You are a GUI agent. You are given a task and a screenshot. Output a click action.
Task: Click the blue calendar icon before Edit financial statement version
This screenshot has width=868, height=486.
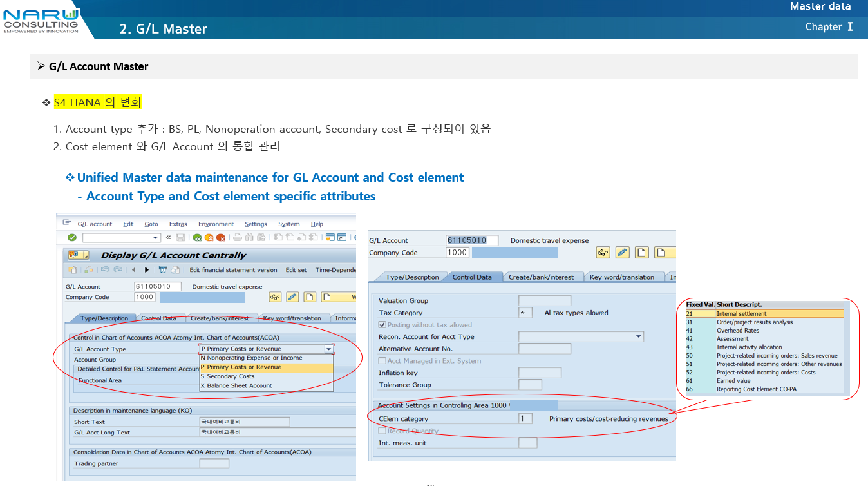(163, 270)
